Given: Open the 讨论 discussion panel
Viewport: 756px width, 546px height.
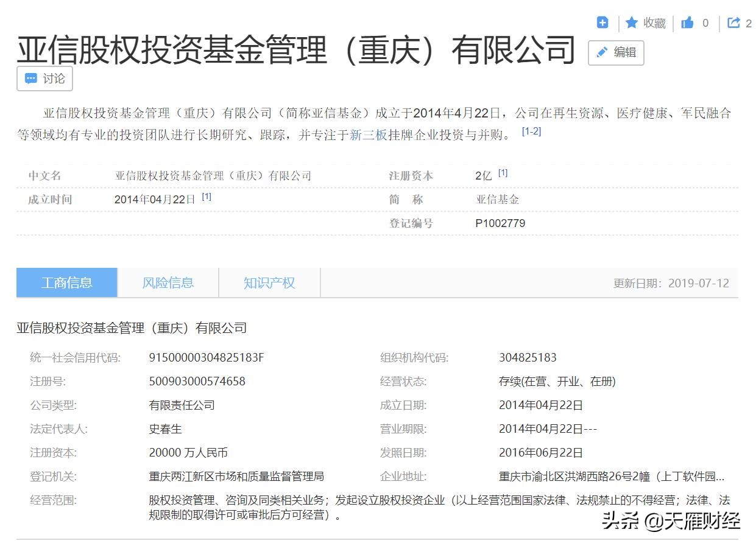Looking at the screenshot, I should pos(44,79).
